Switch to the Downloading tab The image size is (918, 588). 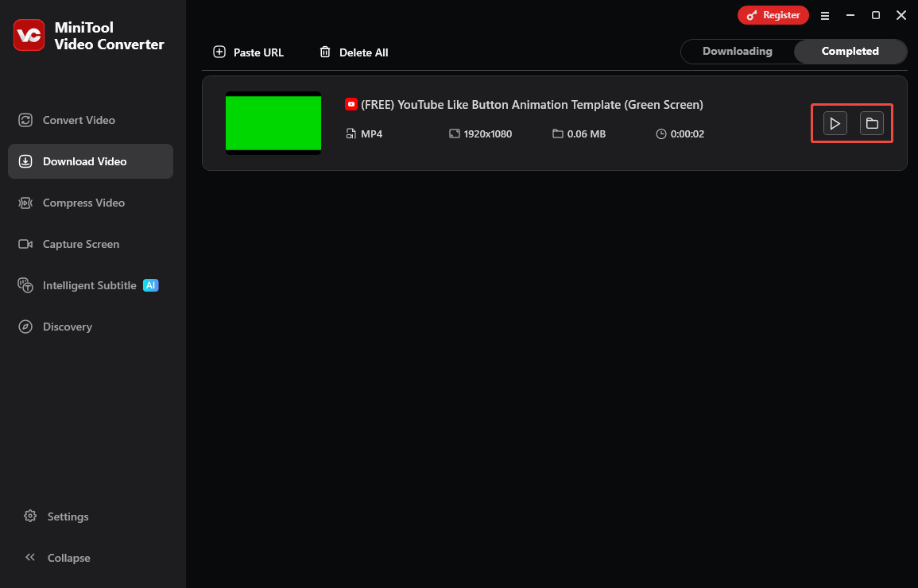coord(738,51)
